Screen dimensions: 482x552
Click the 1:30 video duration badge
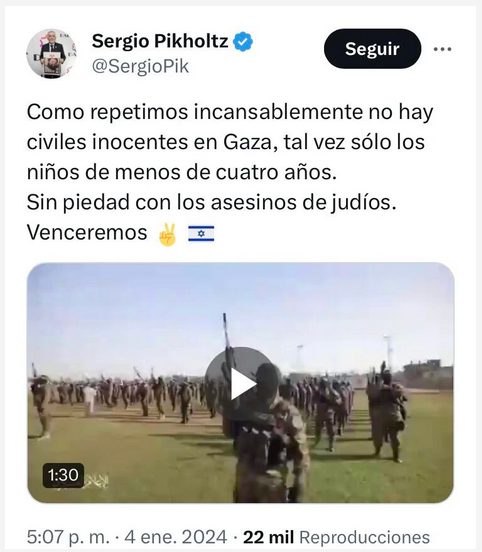(63, 475)
